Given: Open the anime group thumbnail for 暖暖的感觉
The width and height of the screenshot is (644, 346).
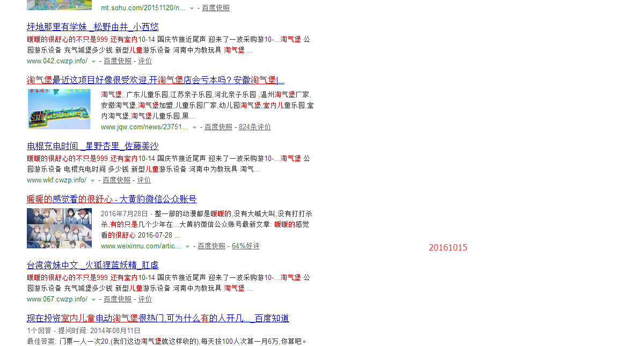Looking at the screenshot, I should pyautogui.click(x=59, y=228).
